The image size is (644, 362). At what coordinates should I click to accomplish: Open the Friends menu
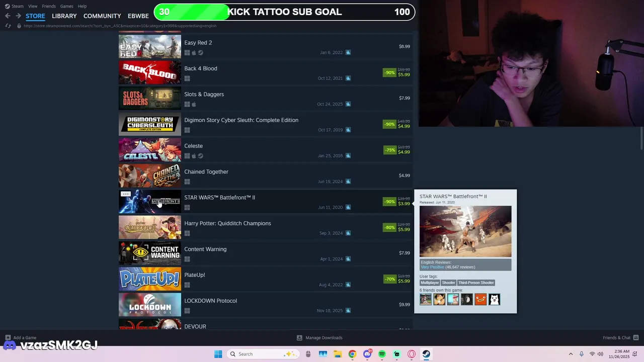[49, 6]
